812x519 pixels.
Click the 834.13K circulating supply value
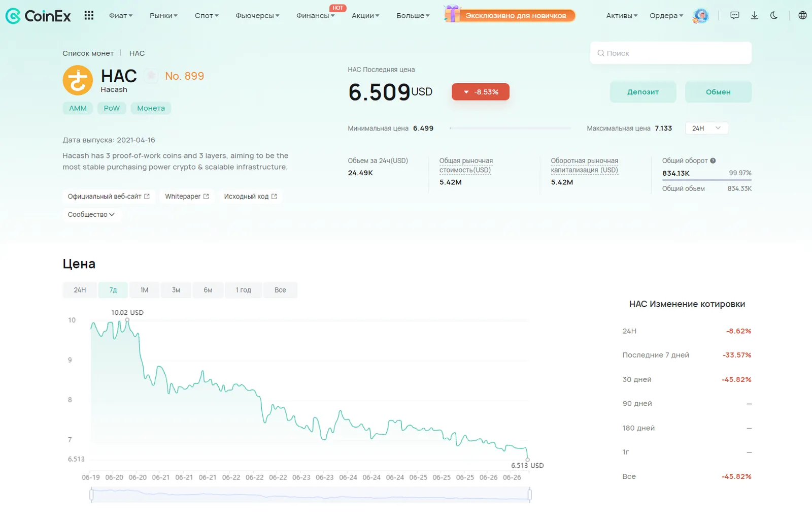tap(676, 173)
